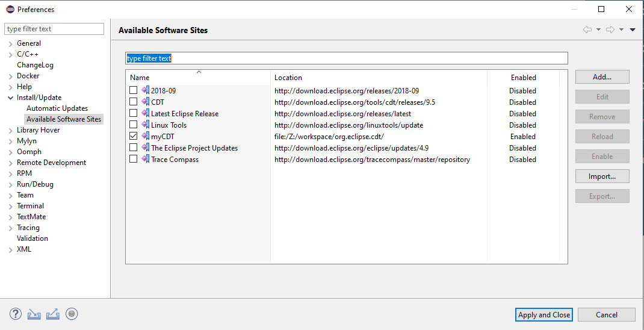This screenshot has width=644, height=330.
Task: Click the myCDT site icon
Action: [x=146, y=135]
